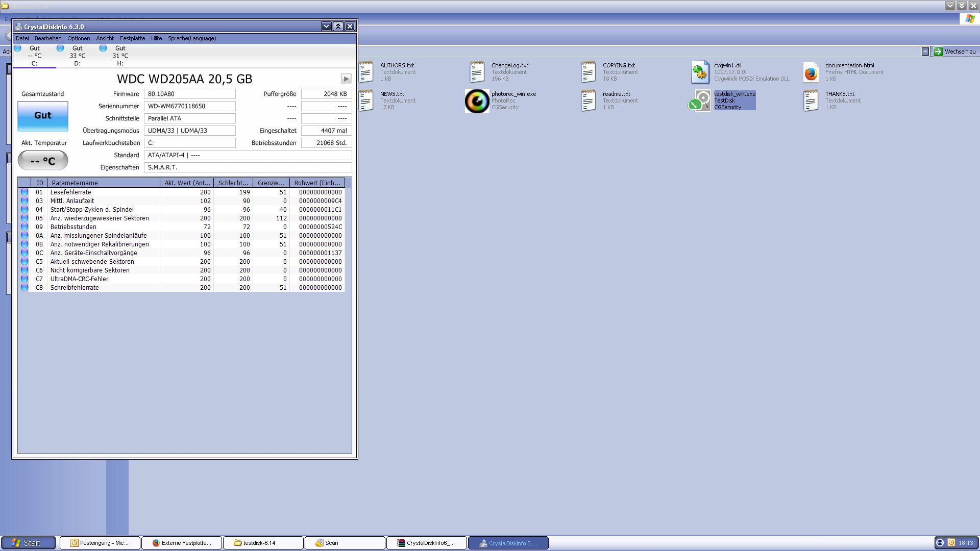
Task: Select the testdisk_win.exe icon
Action: pyautogui.click(x=700, y=101)
